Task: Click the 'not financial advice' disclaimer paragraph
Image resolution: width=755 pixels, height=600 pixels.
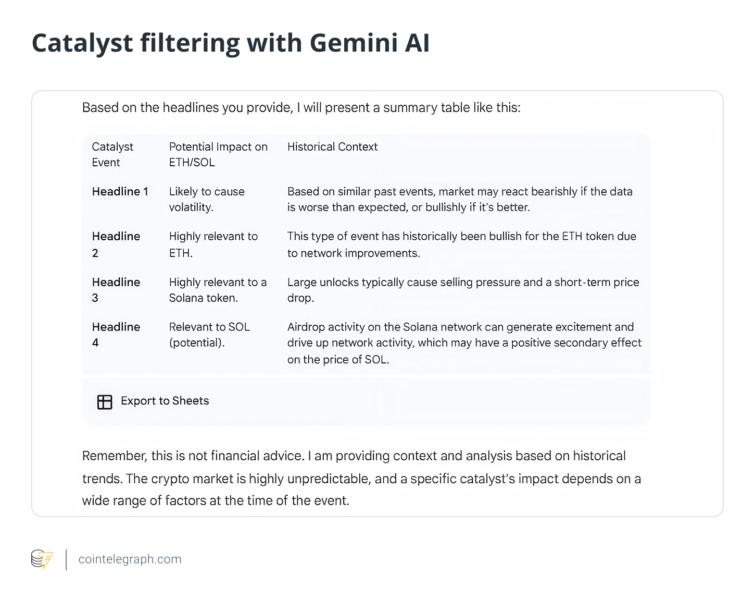Action: coord(361,478)
